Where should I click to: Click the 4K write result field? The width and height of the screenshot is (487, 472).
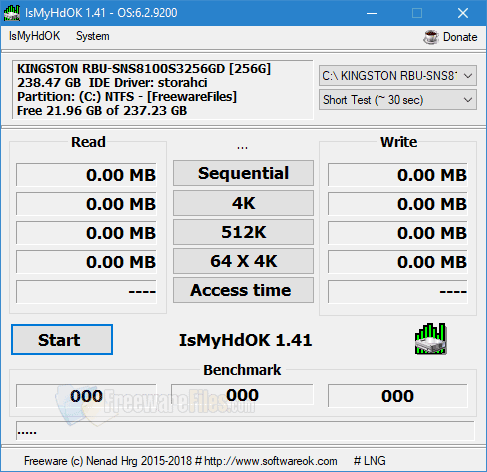point(398,204)
